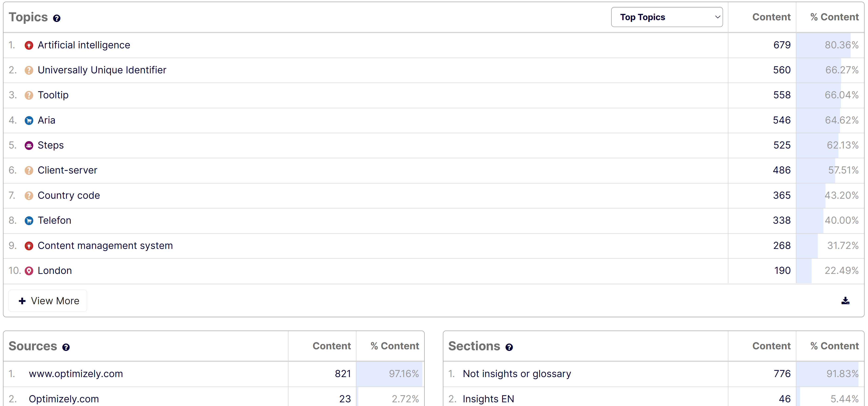868x406 pixels.
Task: Click the download icon below Topics table
Action: [x=845, y=301]
